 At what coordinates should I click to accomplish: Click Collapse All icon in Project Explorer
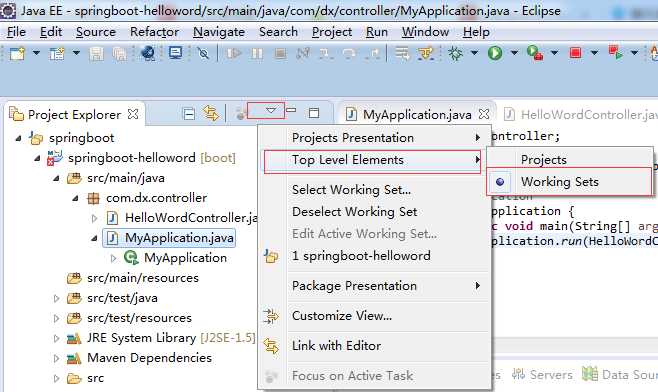(189, 114)
